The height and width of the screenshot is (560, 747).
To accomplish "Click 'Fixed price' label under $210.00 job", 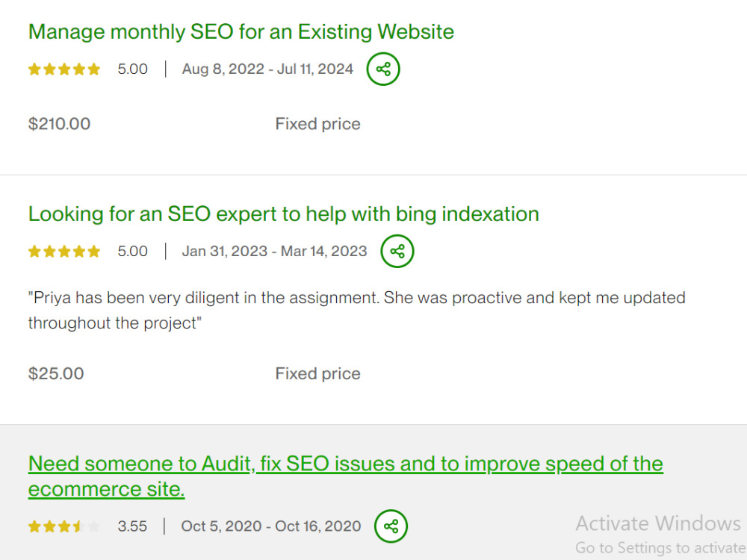I will pyautogui.click(x=317, y=124).
